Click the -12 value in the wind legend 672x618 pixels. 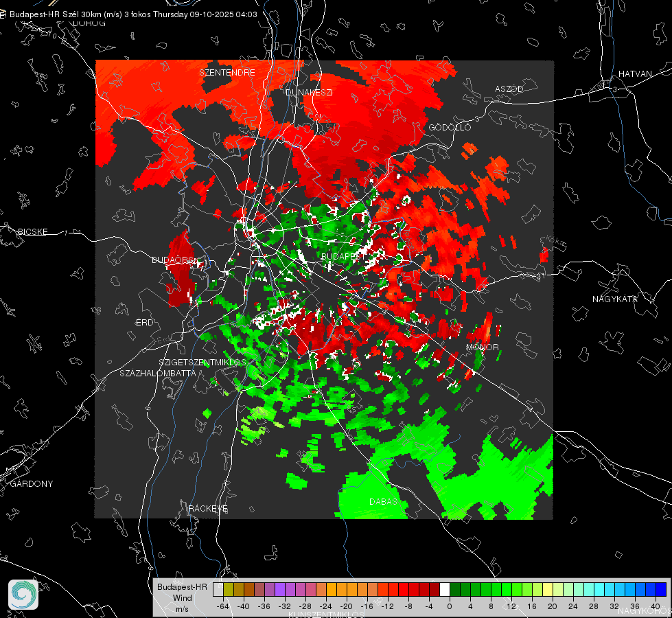(x=387, y=606)
